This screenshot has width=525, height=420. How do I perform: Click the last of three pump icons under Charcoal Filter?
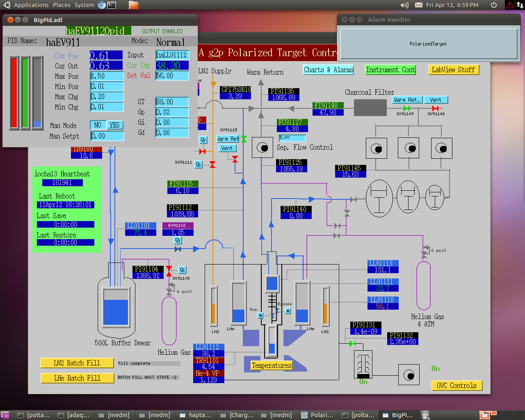coord(442,148)
